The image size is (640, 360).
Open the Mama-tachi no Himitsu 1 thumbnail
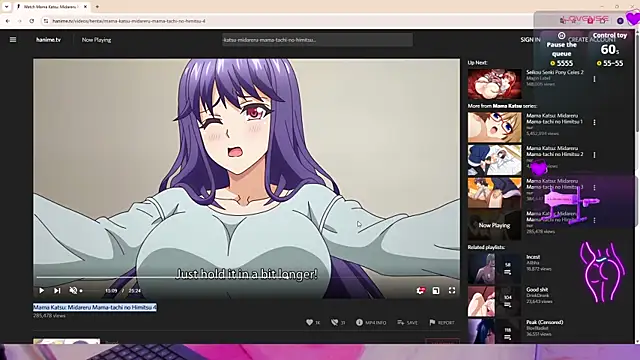494,128
